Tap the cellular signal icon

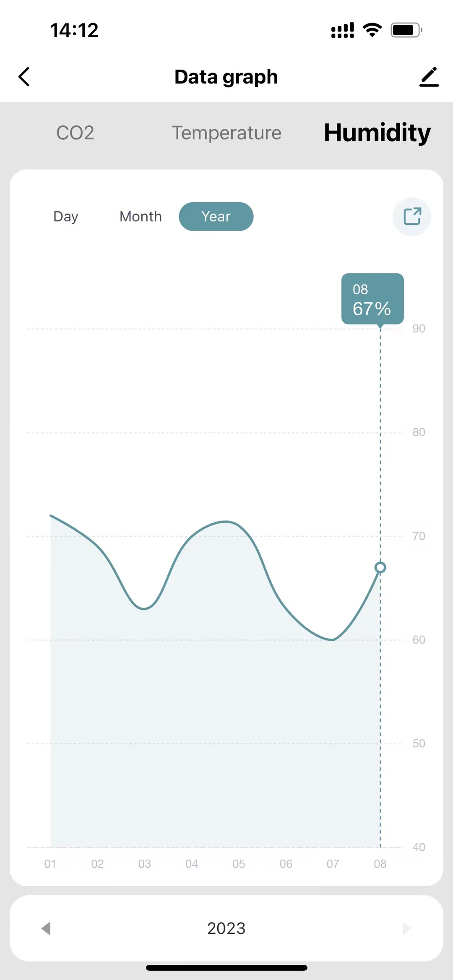click(x=342, y=30)
